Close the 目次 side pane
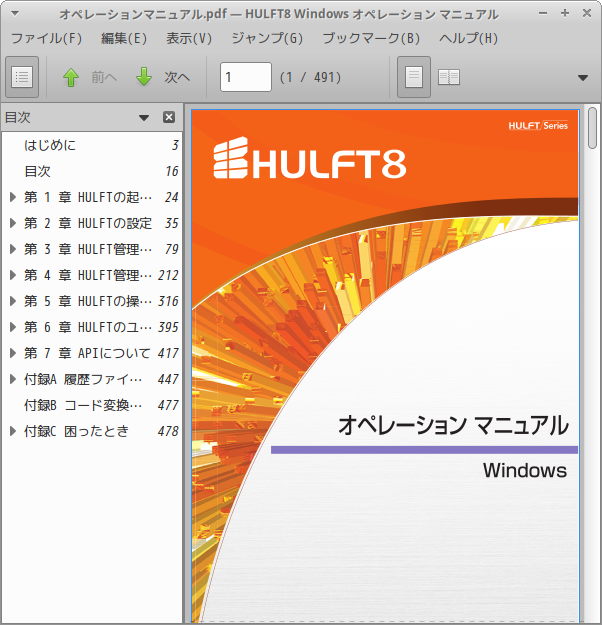602x625 pixels. (169, 117)
